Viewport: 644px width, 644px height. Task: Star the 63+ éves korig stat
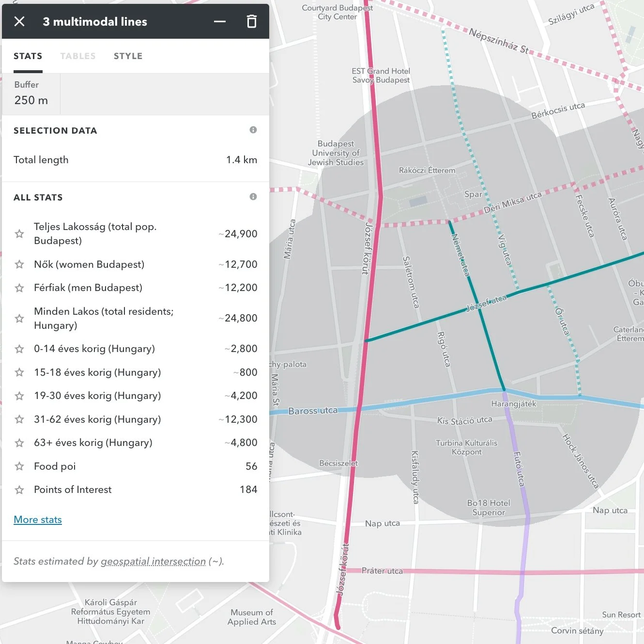point(19,443)
